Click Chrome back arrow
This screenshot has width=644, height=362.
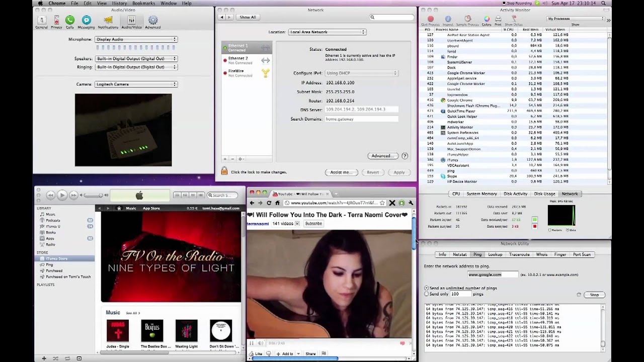tap(252, 203)
